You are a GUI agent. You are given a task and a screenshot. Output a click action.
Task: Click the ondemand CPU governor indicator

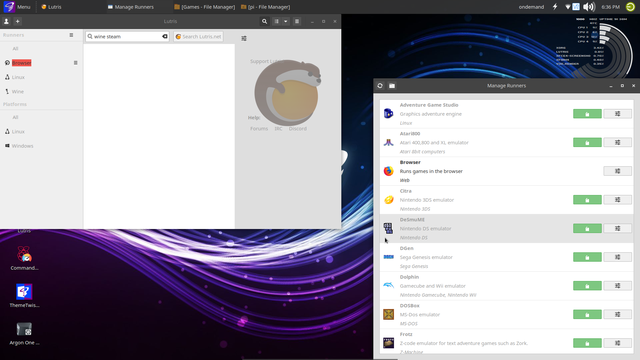click(x=531, y=7)
